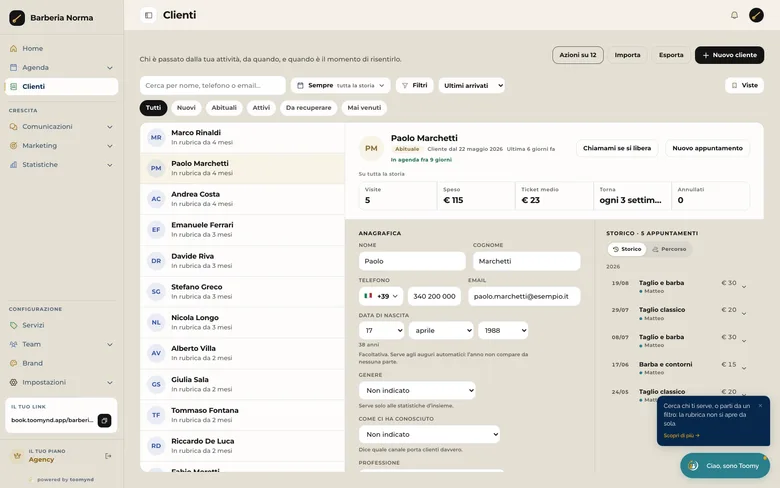780x488 pixels.
Task: Open the birth day dropdown showing 17
Action: (382, 330)
